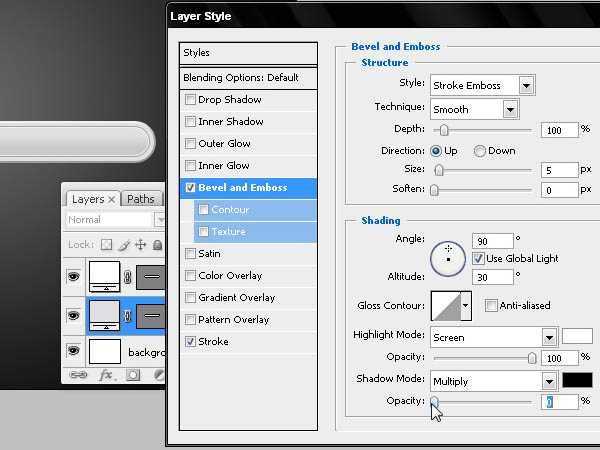Select the Down direction radio button
The image size is (600, 450).
480,151
